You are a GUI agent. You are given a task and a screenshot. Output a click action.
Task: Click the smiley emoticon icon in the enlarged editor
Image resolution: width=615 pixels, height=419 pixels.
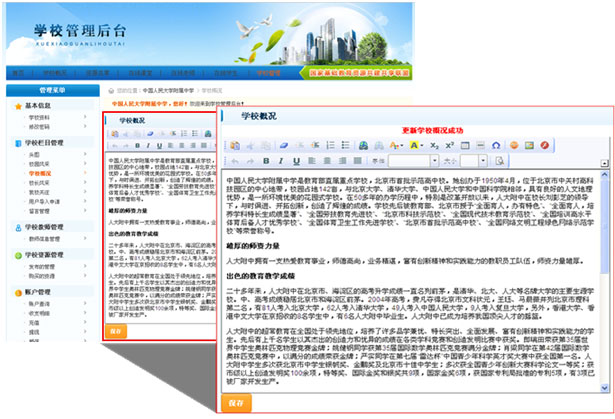pos(514,145)
